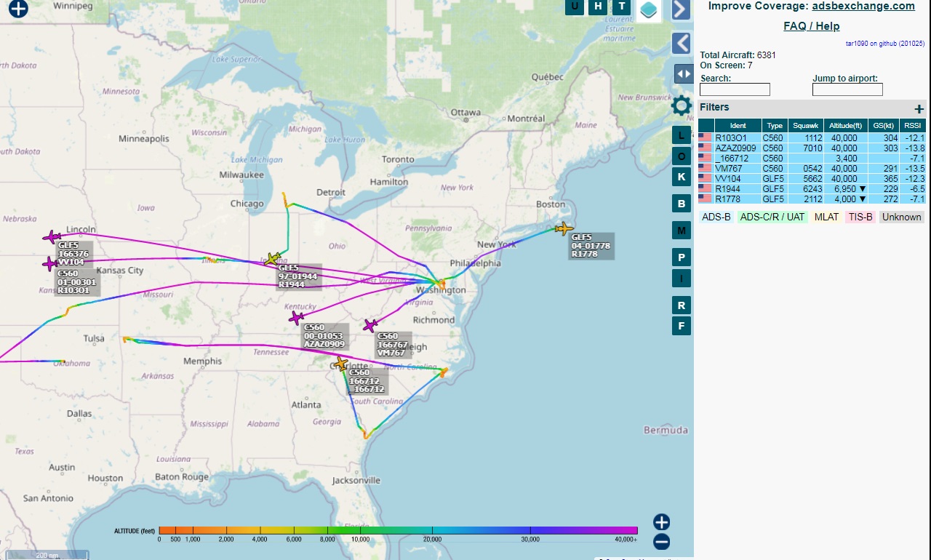Toggle the H map button
The width and height of the screenshot is (931, 560).
coord(598,7)
